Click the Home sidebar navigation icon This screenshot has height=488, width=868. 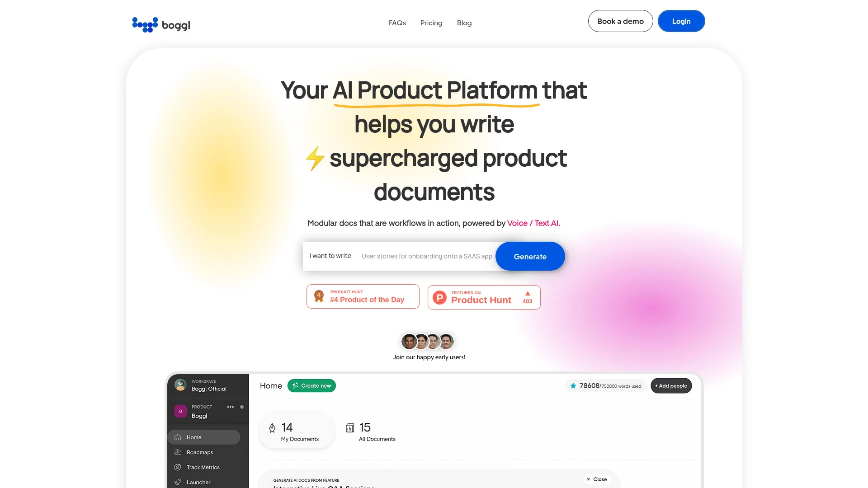point(178,437)
